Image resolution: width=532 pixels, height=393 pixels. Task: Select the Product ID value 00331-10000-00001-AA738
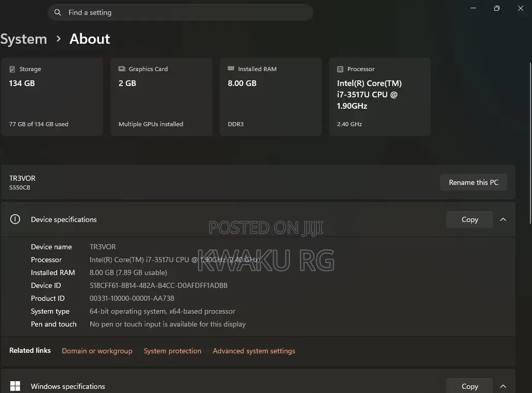(x=131, y=298)
